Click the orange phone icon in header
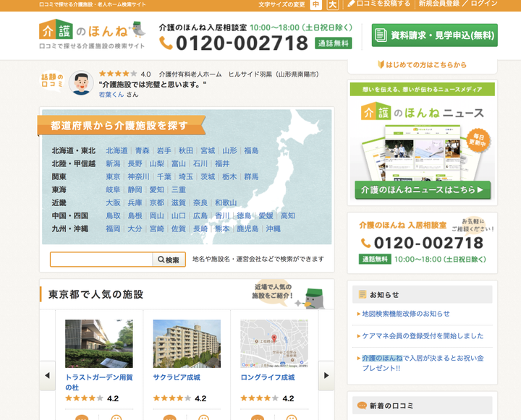 click(166, 43)
